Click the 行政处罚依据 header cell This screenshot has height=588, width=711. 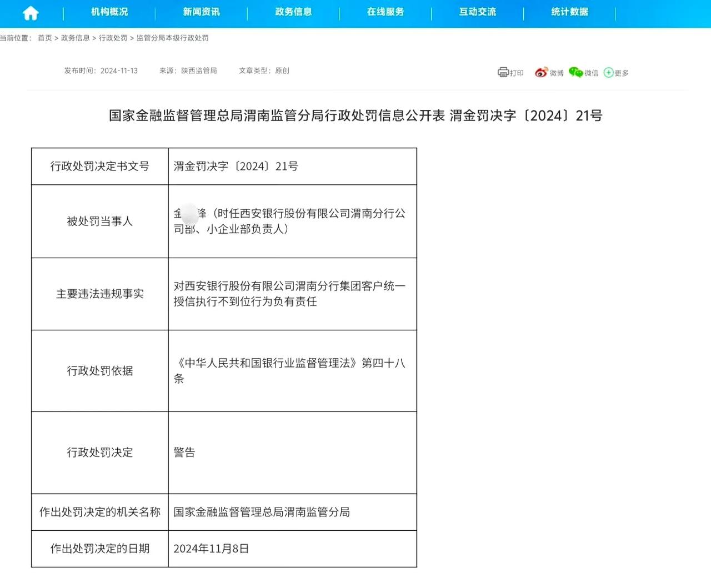click(x=100, y=371)
